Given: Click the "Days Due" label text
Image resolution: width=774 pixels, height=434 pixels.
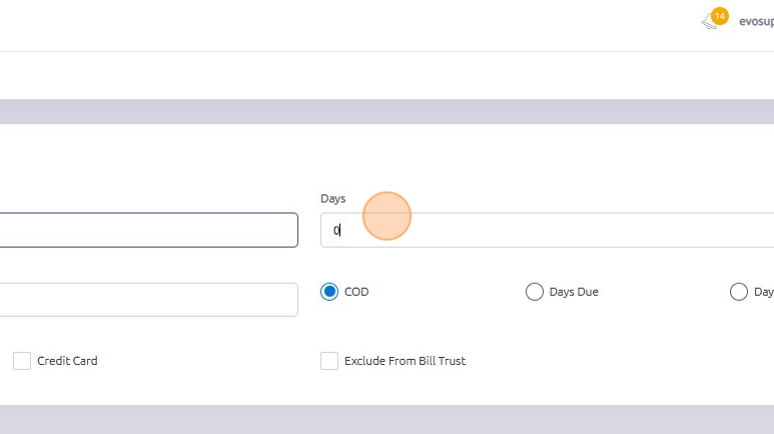Looking at the screenshot, I should click(574, 292).
